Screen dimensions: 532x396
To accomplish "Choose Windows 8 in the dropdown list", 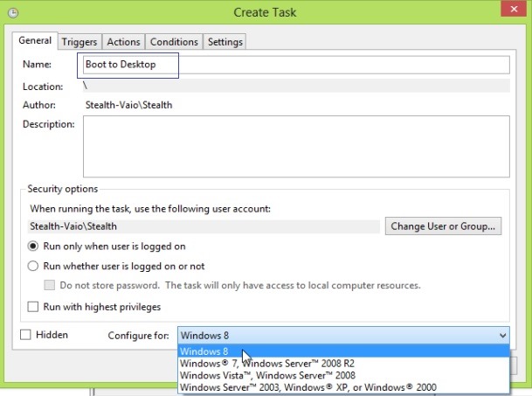I will (343, 351).
